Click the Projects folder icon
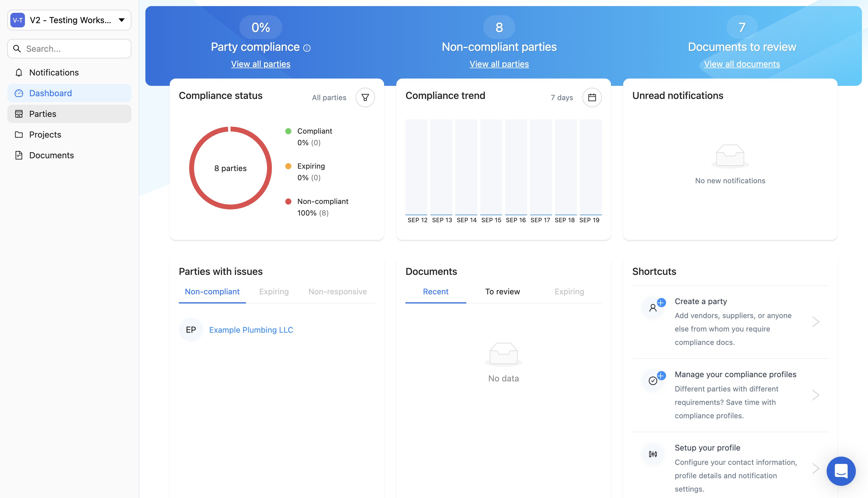 click(x=19, y=135)
